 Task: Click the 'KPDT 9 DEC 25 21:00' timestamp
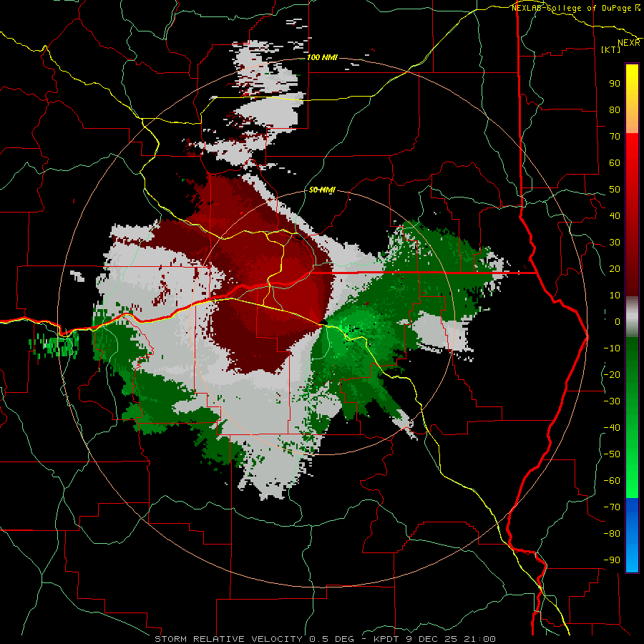tap(434, 639)
